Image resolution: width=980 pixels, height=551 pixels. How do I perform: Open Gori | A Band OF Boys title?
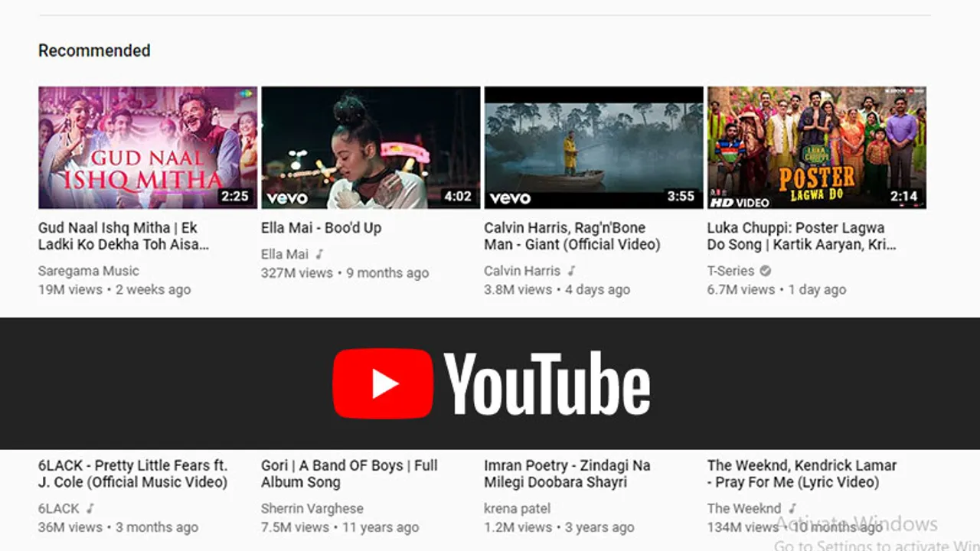point(349,474)
